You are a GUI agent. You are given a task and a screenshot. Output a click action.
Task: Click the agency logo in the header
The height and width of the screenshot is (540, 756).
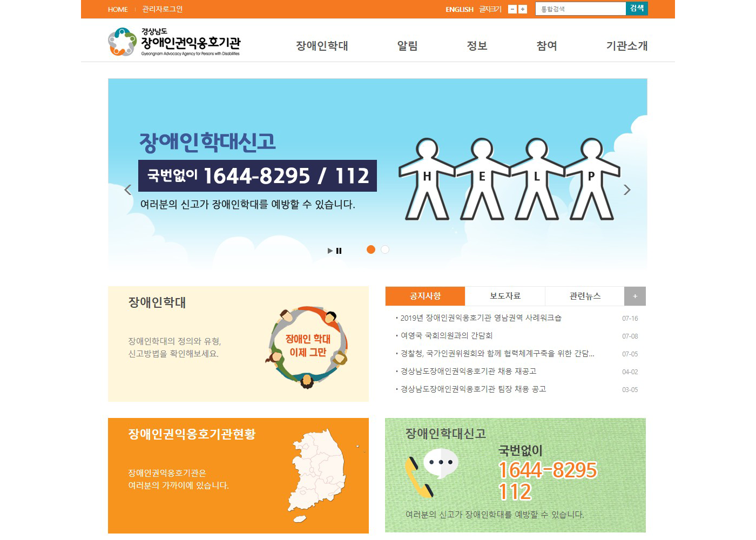(x=174, y=42)
